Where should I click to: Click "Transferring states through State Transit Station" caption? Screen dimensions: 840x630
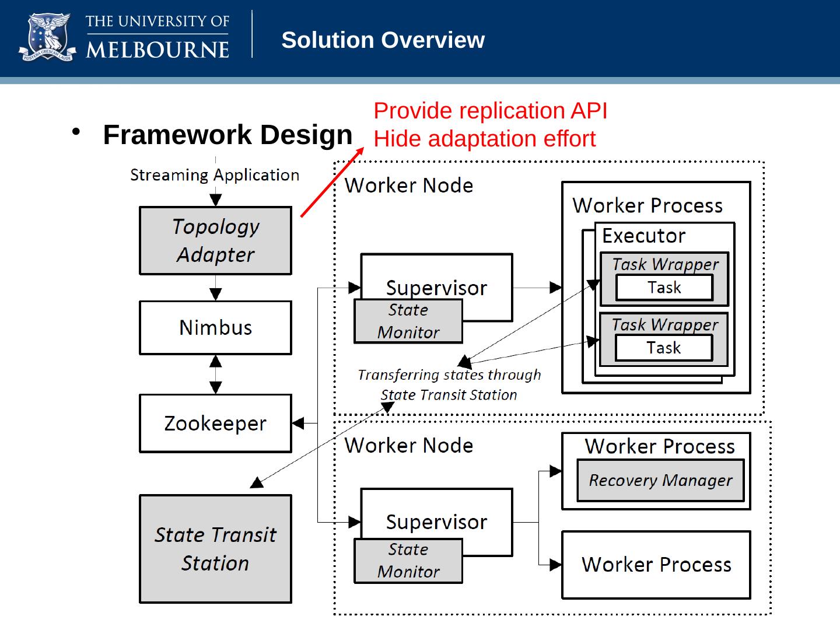click(x=449, y=384)
